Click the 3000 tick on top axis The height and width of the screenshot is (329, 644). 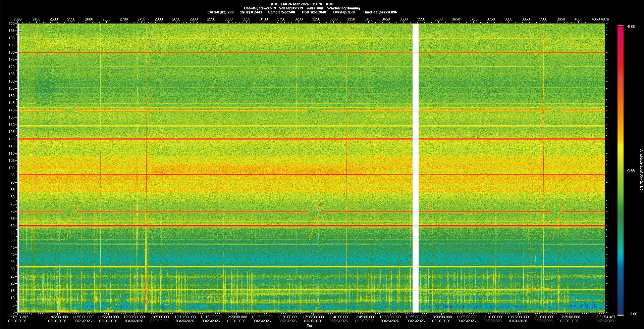[228, 19]
